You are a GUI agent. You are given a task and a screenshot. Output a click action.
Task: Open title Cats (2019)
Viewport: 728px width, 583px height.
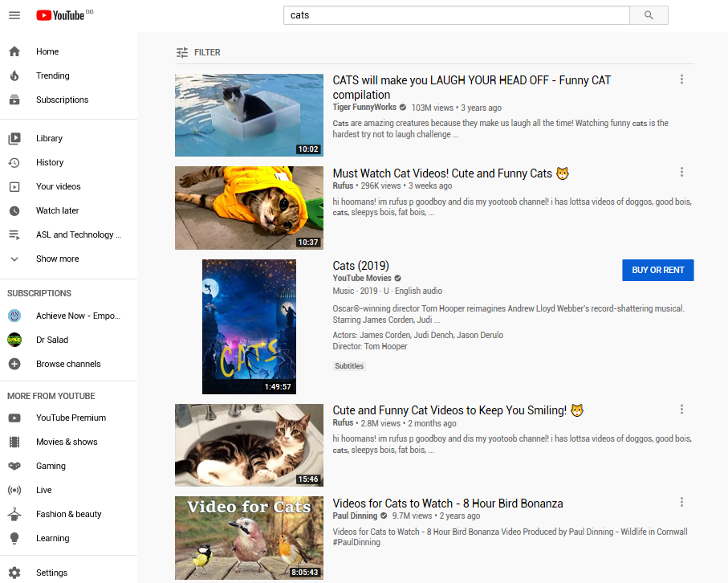point(360,266)
